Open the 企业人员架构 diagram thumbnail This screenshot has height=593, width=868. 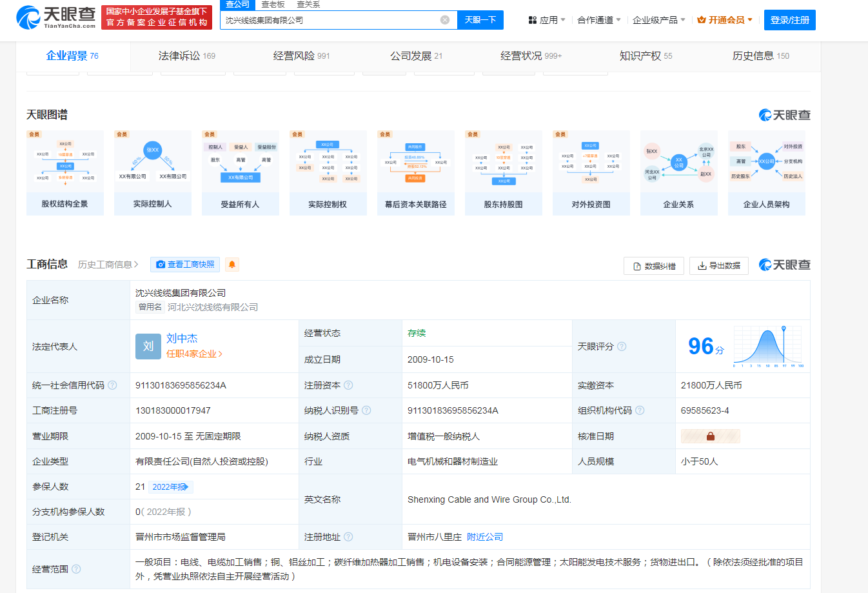pos(767,173)
